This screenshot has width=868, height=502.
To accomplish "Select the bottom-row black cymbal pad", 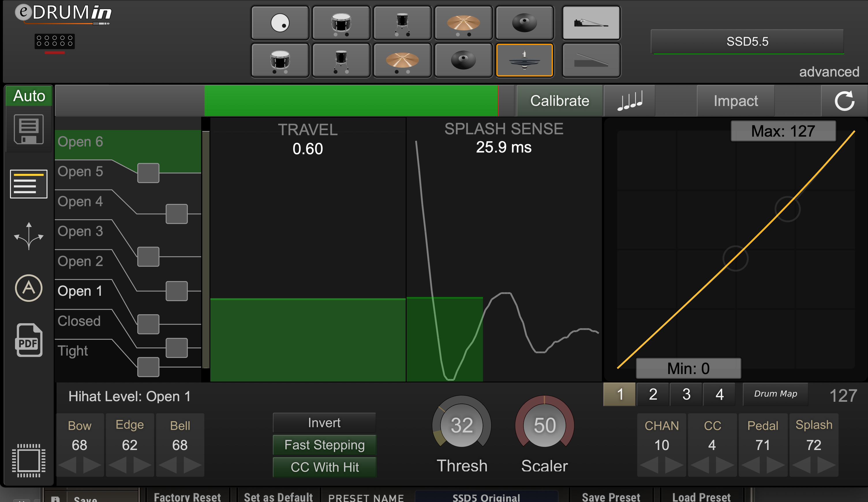I will [x=463, y=60].
